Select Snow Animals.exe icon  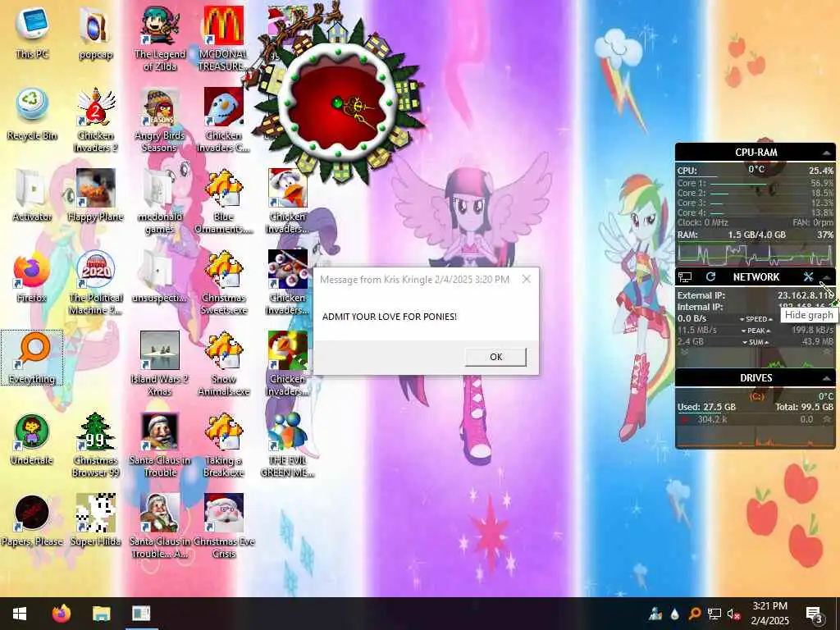click(223, 363)
